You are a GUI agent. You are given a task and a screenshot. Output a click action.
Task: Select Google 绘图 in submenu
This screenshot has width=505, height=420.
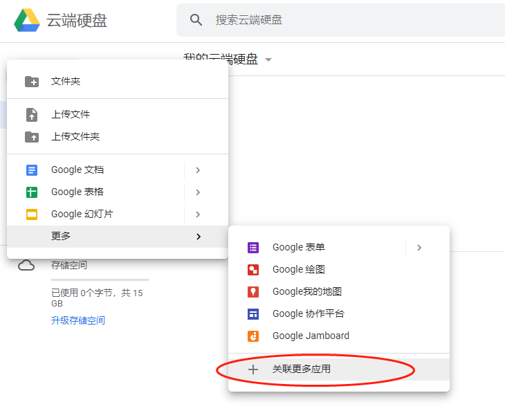[339, 270]
